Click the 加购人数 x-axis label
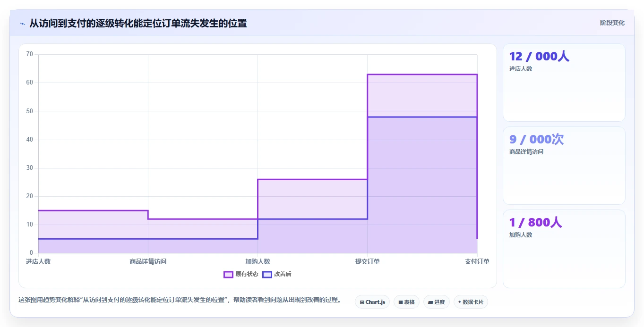 tap(258, 261)
